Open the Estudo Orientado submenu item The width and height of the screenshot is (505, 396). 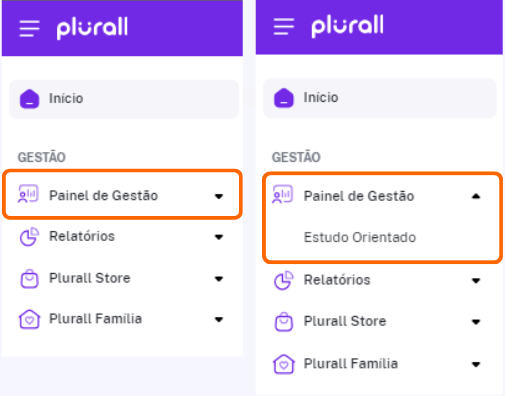click(360, 237)
